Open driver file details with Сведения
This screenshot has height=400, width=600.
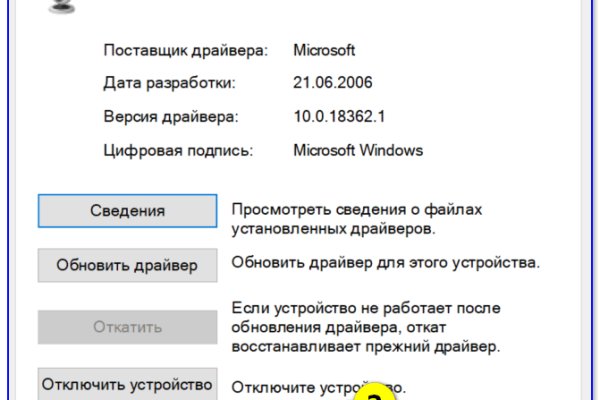pos(127,211)
